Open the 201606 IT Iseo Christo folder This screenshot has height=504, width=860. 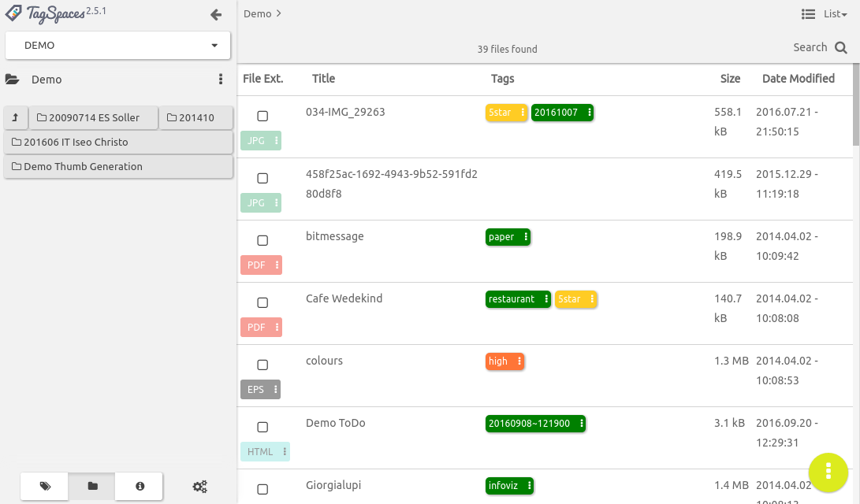(118, 143)
